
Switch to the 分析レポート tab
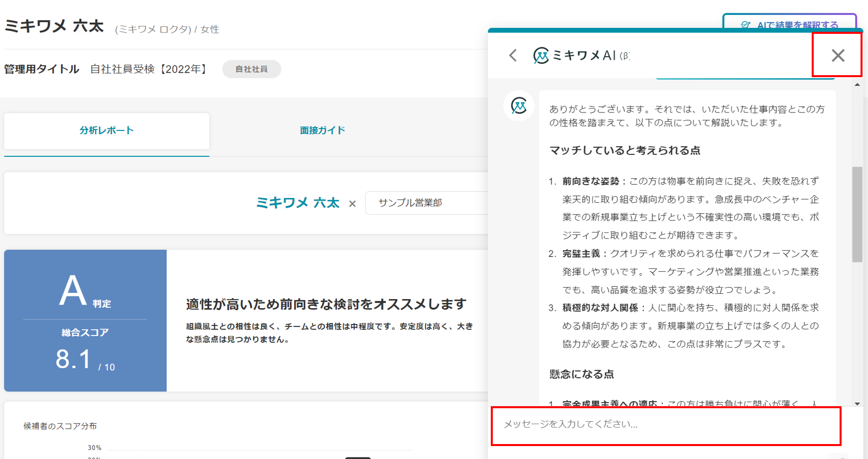point(107,130)
